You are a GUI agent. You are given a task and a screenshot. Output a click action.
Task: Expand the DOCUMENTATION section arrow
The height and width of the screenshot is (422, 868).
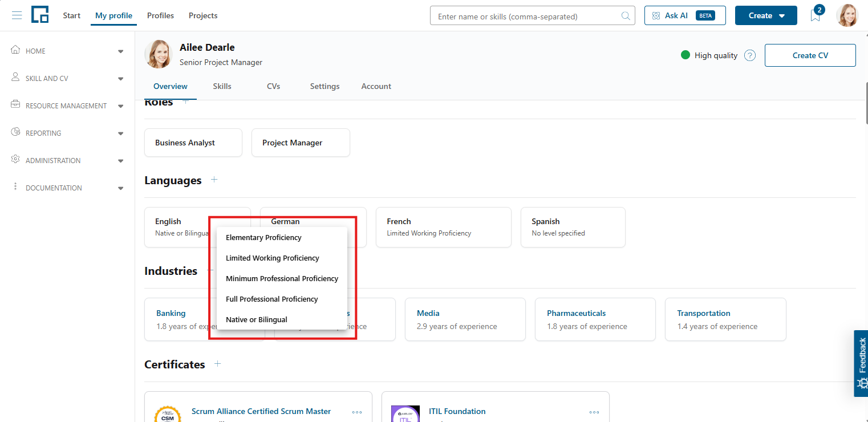pyautogui.click(x=120, y=188)
